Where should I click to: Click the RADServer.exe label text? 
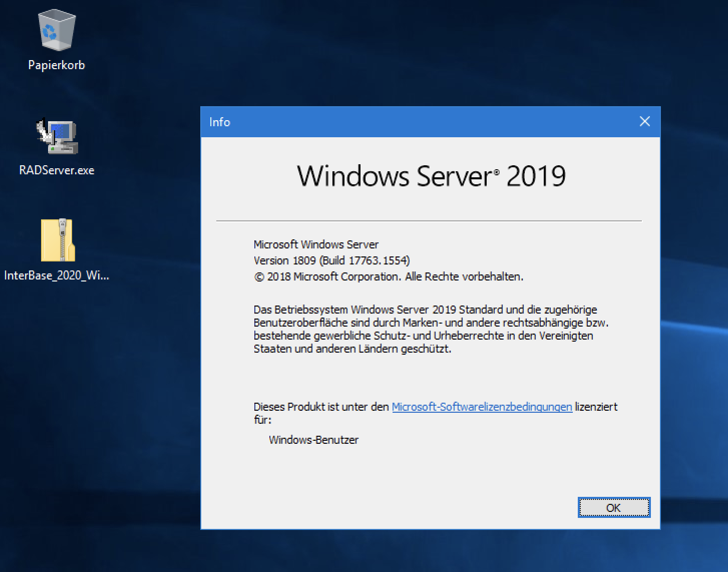click(57, 170)
